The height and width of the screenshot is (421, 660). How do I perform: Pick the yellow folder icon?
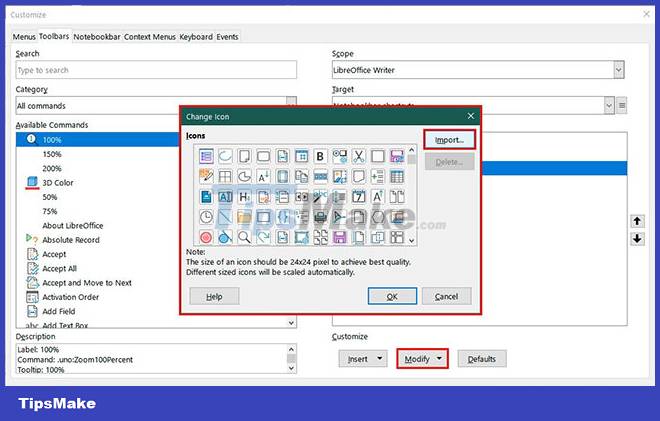(x=244, y=217)
